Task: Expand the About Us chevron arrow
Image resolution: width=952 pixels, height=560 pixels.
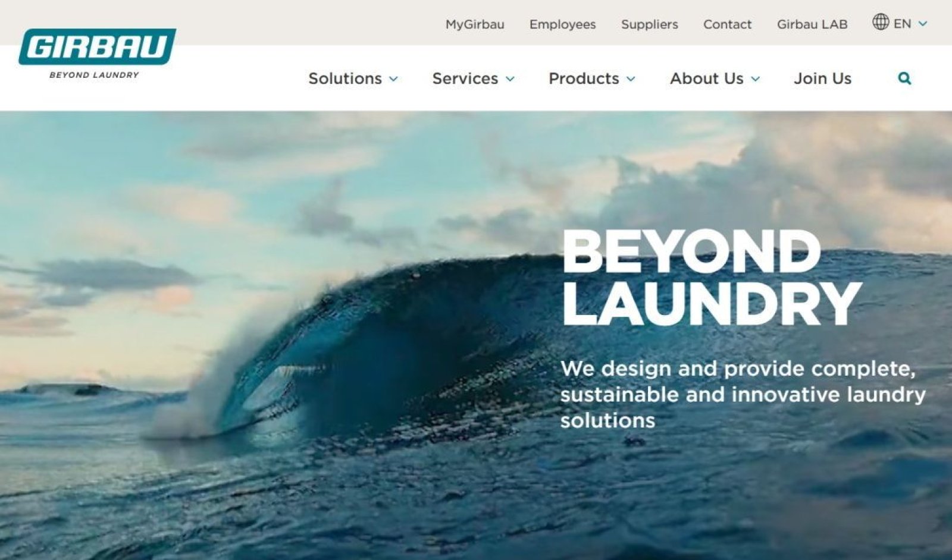Action: [x=755, y=79]
